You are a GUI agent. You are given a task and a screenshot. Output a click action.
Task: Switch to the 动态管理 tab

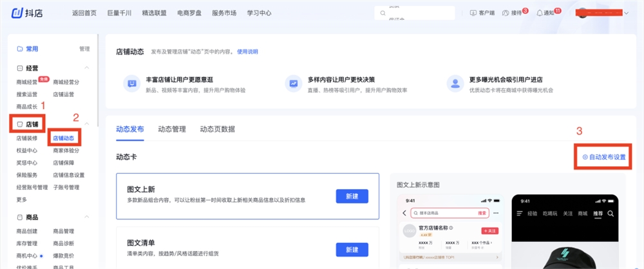(172, 129)
